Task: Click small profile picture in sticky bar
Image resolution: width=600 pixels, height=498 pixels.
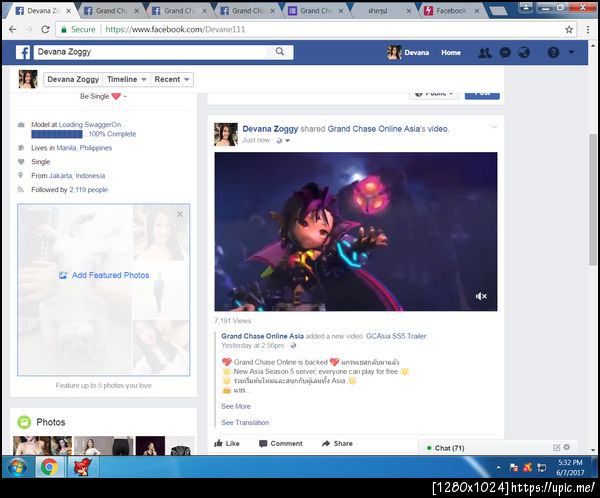Action: point(28,79)
